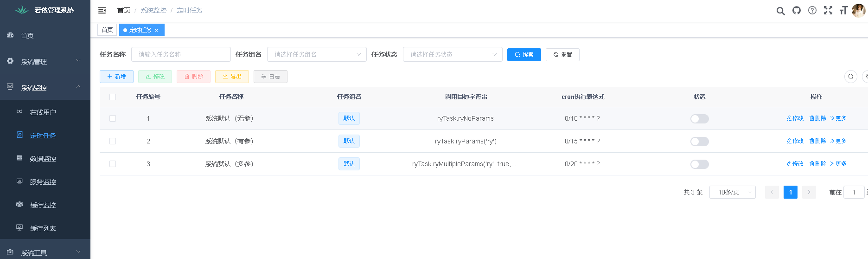Screen dimensions: 868x259
Task: Enable the status switch for task 1
Action: click(x=699, y=119)
